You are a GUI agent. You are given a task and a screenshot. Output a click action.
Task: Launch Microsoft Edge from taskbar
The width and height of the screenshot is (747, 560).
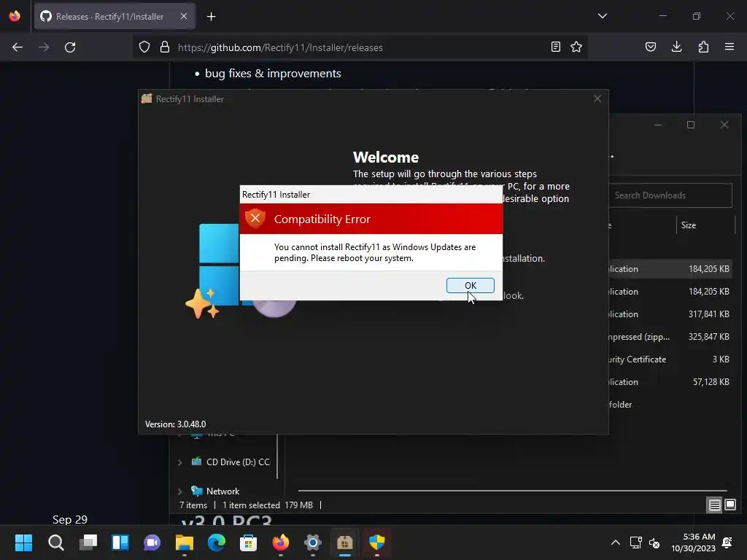click(216, 542)
